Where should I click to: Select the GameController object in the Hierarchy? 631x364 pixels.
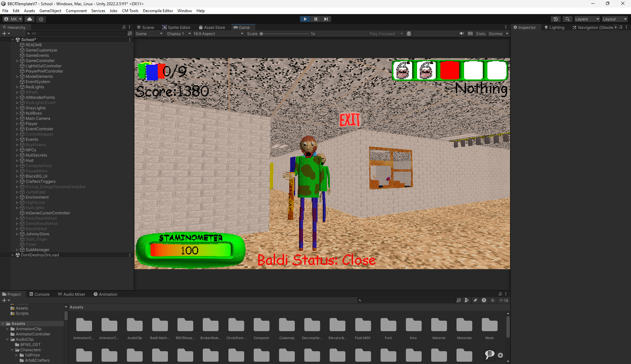(40, 60)
